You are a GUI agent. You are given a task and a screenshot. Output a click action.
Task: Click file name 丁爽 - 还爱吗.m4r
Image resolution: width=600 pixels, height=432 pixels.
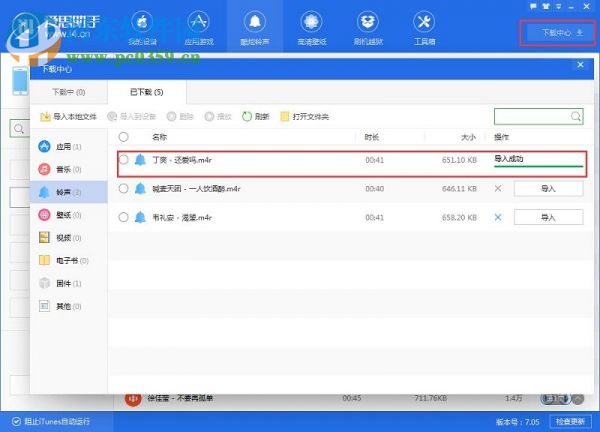(x=182, y=160)
